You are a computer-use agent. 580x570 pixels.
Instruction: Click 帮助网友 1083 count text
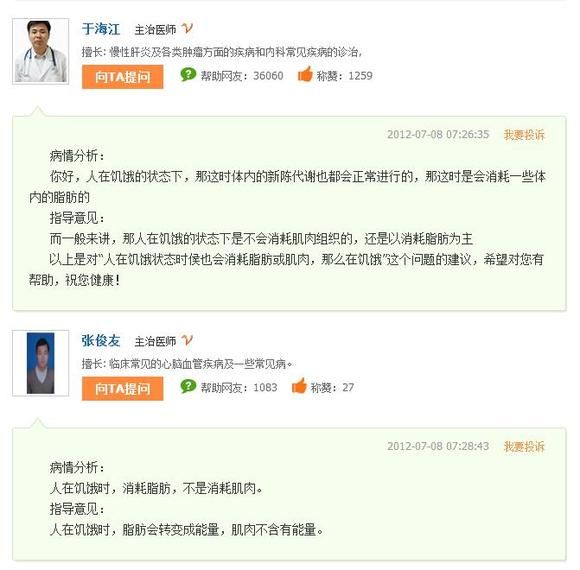(x=239, y=388)
